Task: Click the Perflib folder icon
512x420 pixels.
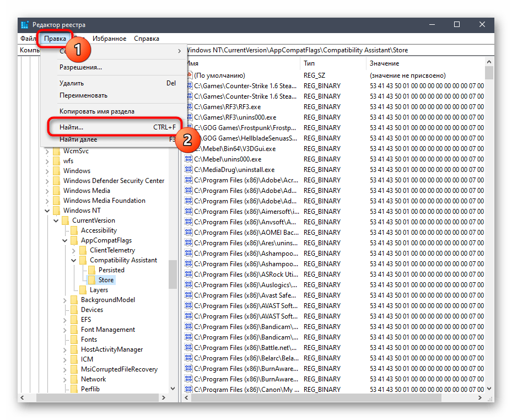Action: click(x=74, y=389)
